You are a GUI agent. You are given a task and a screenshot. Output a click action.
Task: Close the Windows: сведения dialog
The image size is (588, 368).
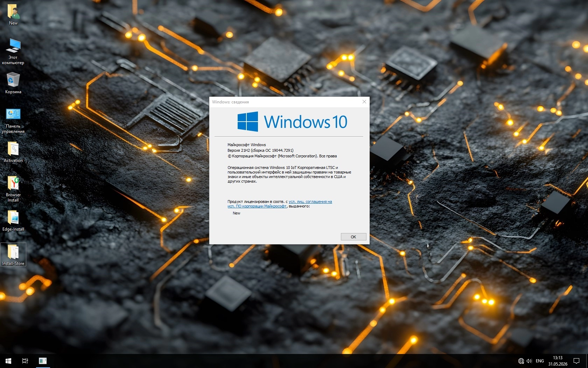click(364, 102)
